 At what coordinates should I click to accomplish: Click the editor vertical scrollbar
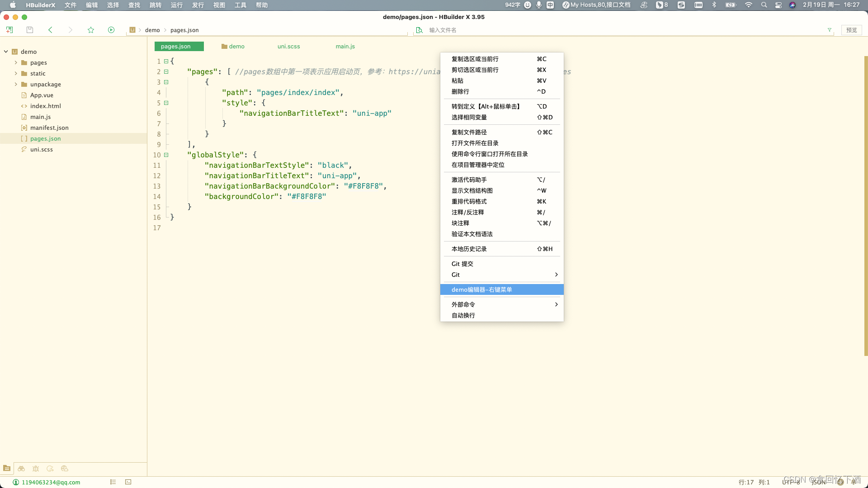tap(866, 206)
